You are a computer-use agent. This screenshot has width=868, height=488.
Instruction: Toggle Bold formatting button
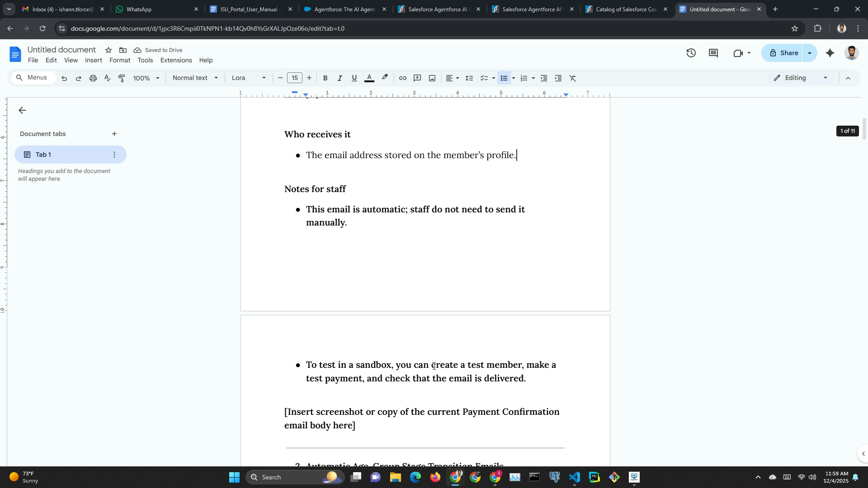pyautogui.click(x=325, y=78)
